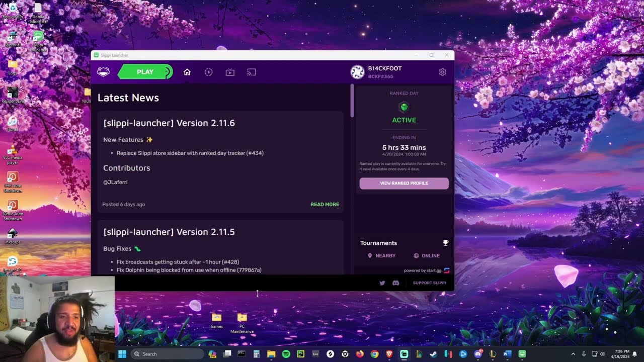Select the Online tournaments option
The height and width of the screenshot is (362, 644).
pyautogui.click(x=427, y=256)
